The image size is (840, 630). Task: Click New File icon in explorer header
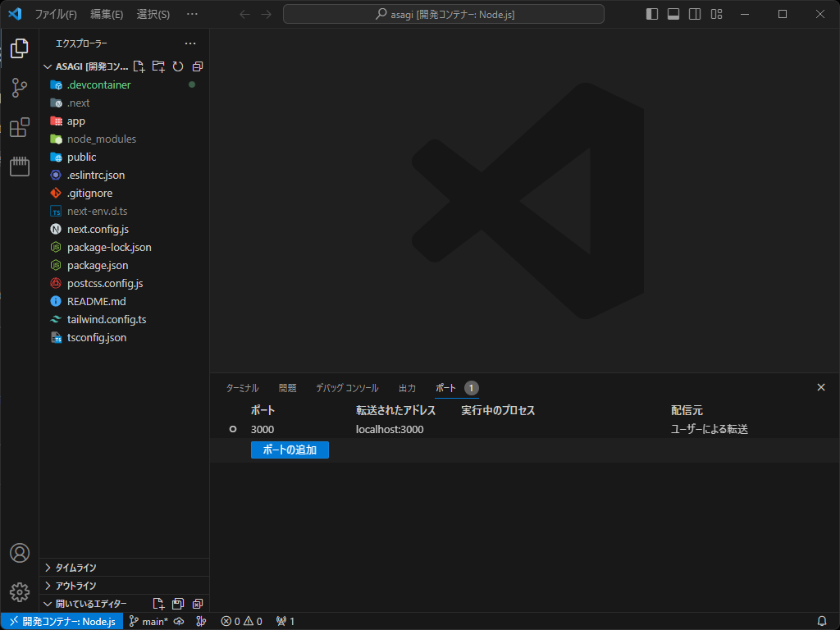tap(139, 66)
